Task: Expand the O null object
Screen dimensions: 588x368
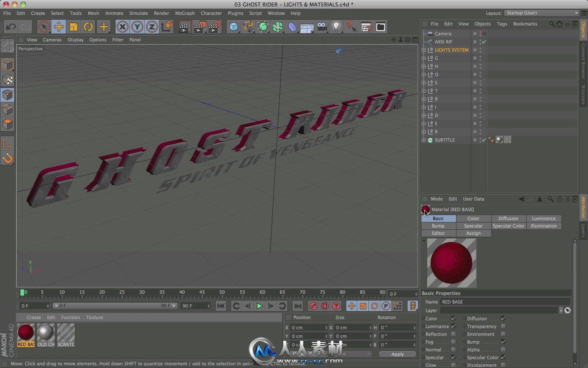Action: click(424, 74)
